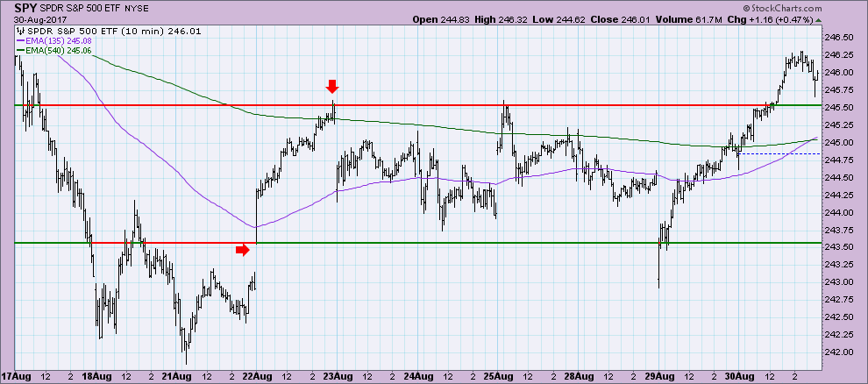Viewport: 868px width, 384px height.
Task: Click the 242.00 price axis label
Action: 837,352
